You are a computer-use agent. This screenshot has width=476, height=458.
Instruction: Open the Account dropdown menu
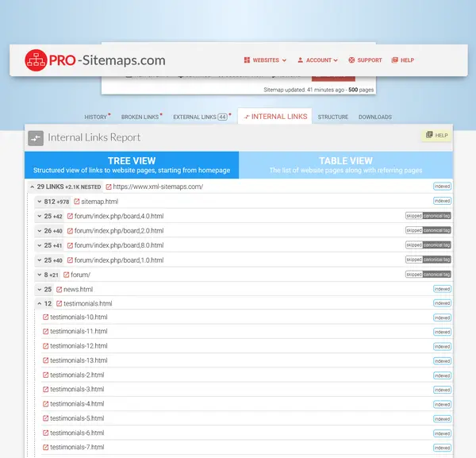pos(317,60)
